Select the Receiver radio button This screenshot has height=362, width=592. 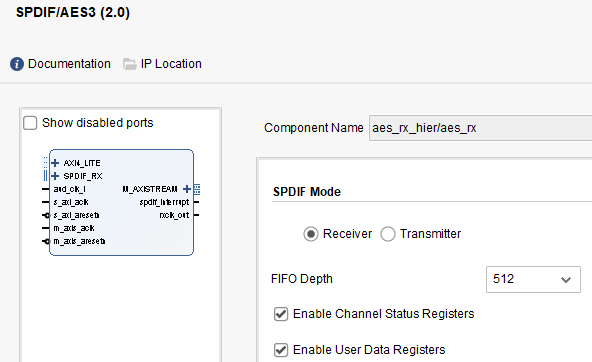pos(311,234)
